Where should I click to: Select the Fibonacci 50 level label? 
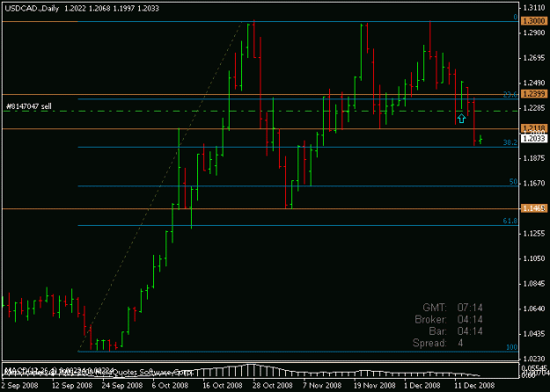tap(513, 181)
